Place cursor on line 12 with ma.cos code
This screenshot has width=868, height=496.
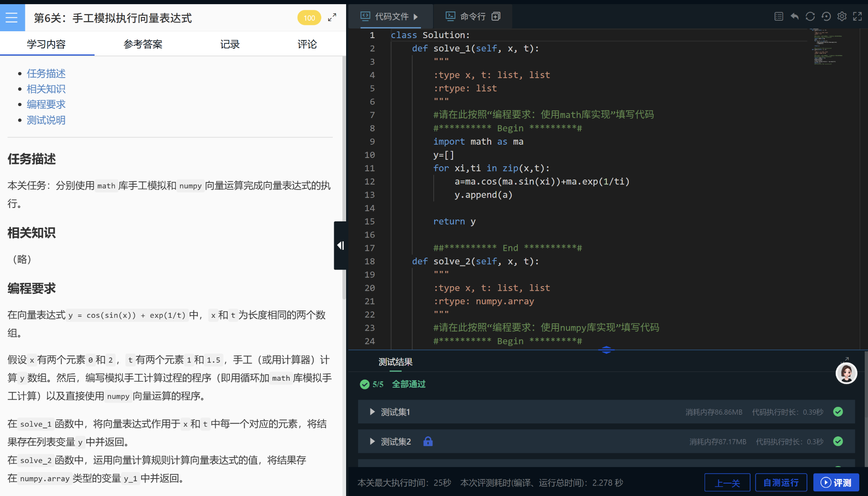[542, 181]
